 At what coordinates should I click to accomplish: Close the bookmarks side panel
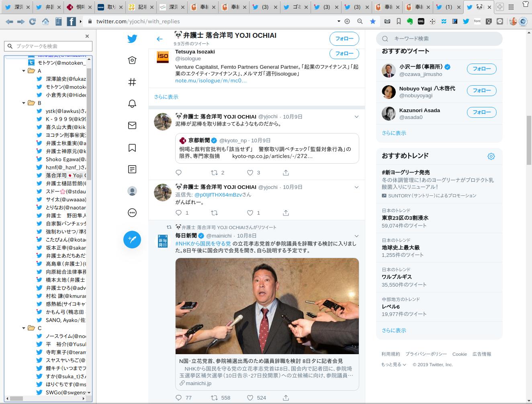87,36
